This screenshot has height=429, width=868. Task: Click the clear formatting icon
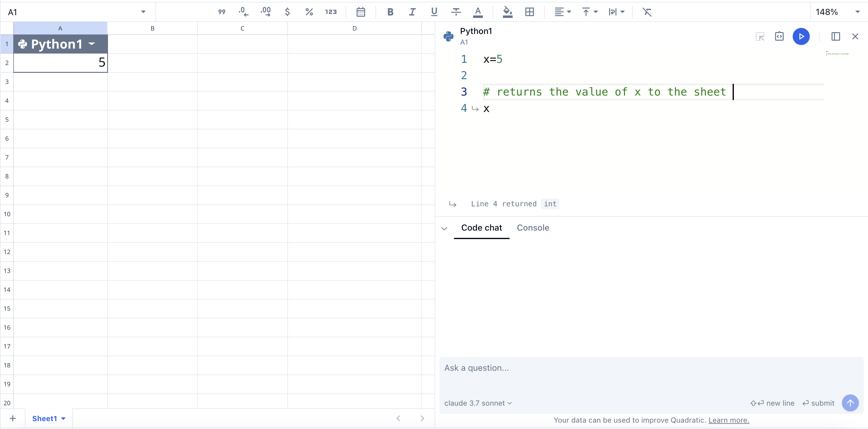tap(647, 12)
